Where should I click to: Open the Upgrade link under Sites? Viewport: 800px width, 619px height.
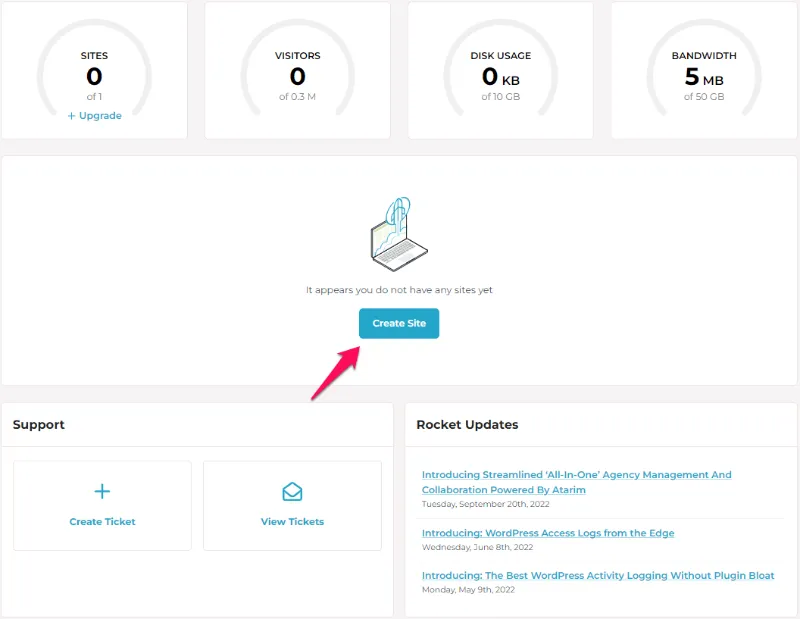tap(93, 115)
